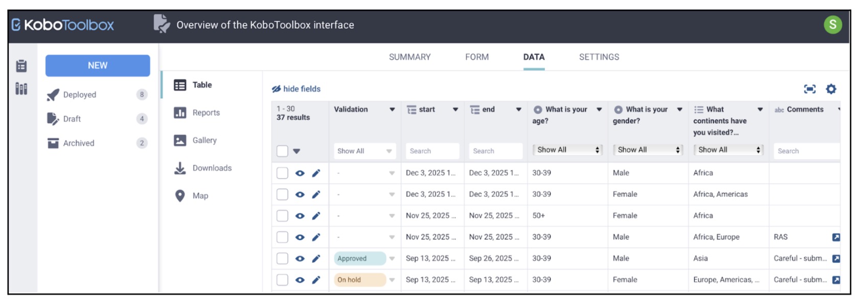The image size is (868, 307).
Task: Open the Projects list sidebar icon
Action: [21, 65]
